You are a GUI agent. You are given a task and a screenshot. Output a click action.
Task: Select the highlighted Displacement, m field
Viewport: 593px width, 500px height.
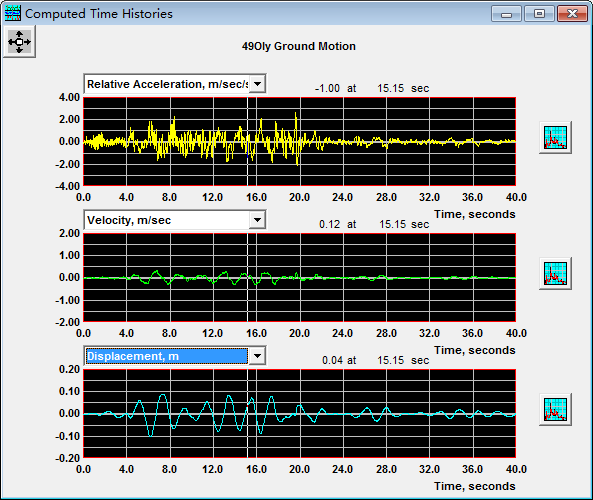pos(167,356)
